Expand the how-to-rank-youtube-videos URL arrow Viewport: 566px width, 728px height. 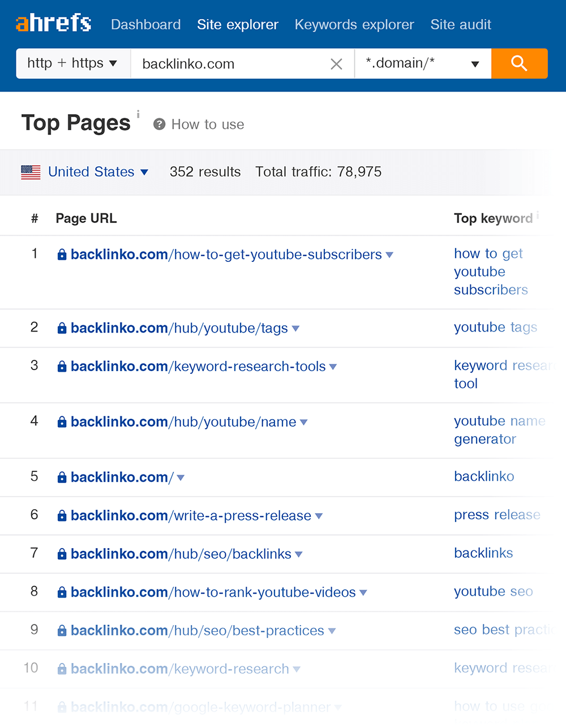pyautogui.click(x=363, y=593)
